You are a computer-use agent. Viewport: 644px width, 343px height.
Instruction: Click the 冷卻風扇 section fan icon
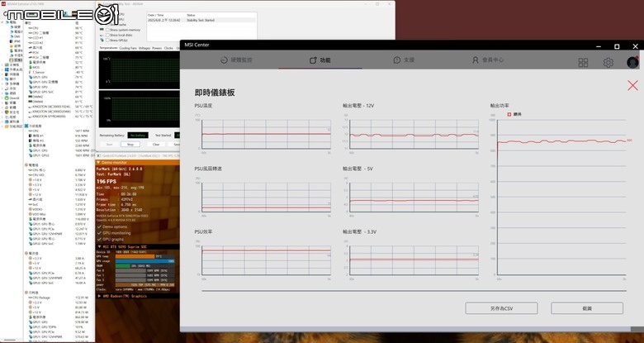(26, 126)
